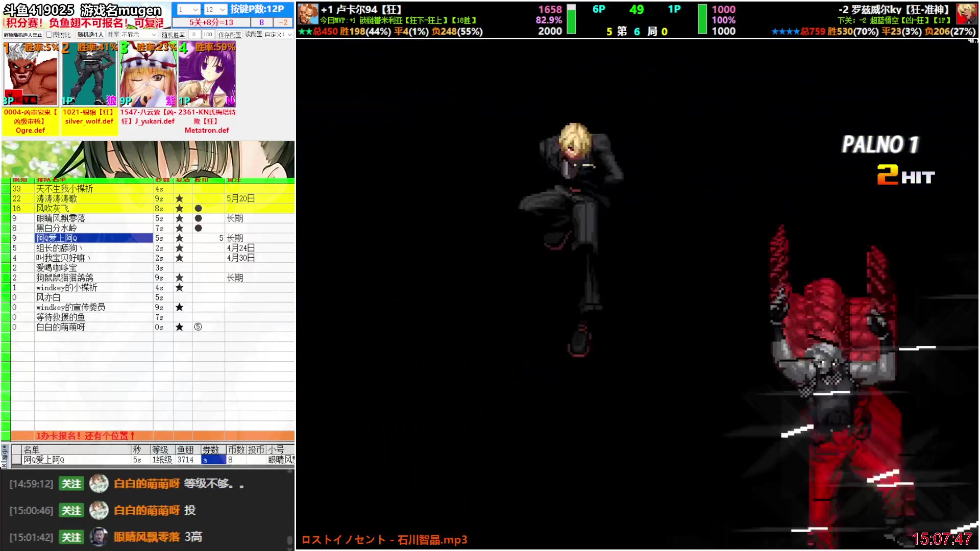980x551 pixels.
Task: Click the 关注 badge on 14:59:12 message
Action: point(71,484)
